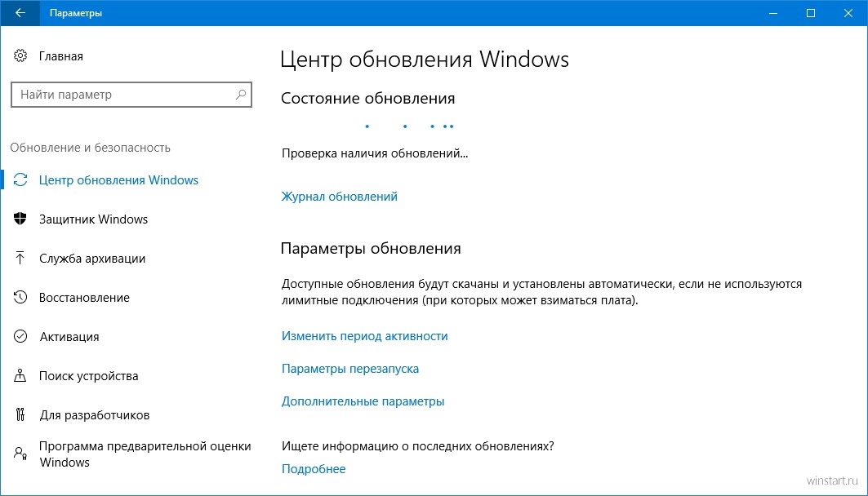Open Изменить период активности link
868x496 pixels.
click(364, 336)
